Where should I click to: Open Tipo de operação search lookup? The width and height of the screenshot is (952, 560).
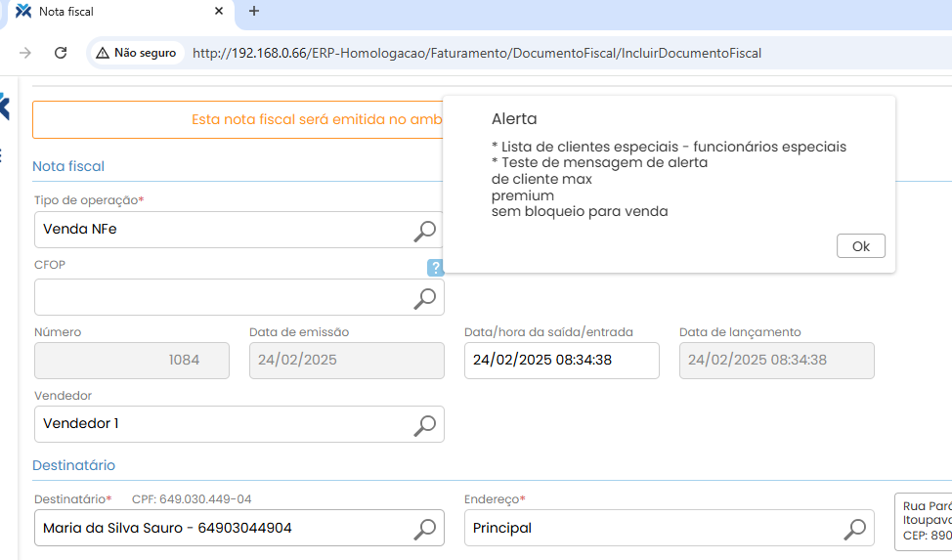[x=424, y=231]
